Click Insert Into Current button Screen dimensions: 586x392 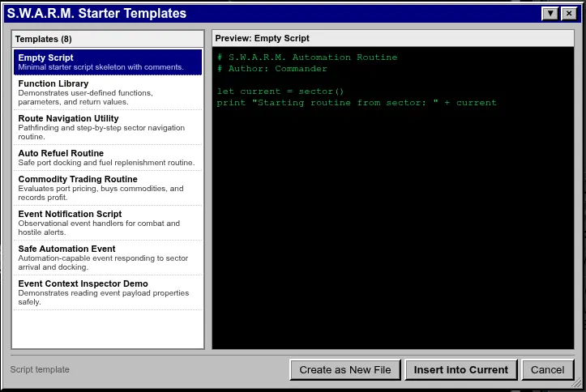(x=461, y=370)
